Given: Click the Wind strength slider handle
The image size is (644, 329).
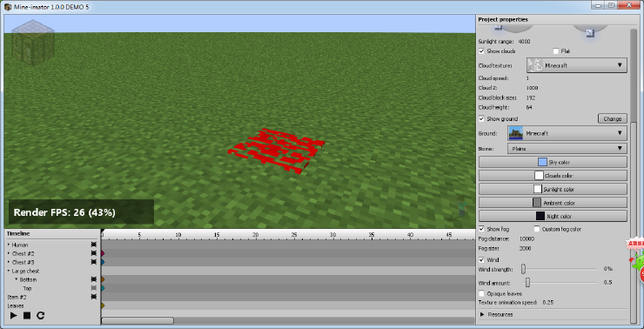Looking at the screenshot, I should pos(523,269).
